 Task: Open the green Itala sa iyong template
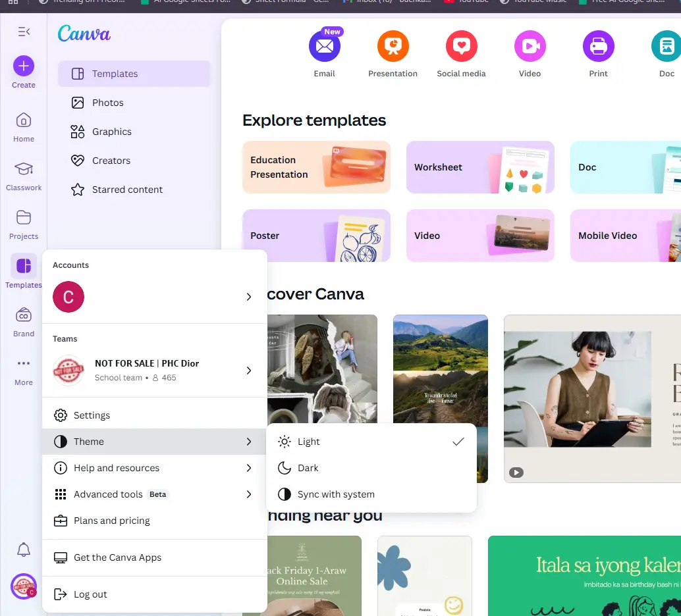pos(585,576)
